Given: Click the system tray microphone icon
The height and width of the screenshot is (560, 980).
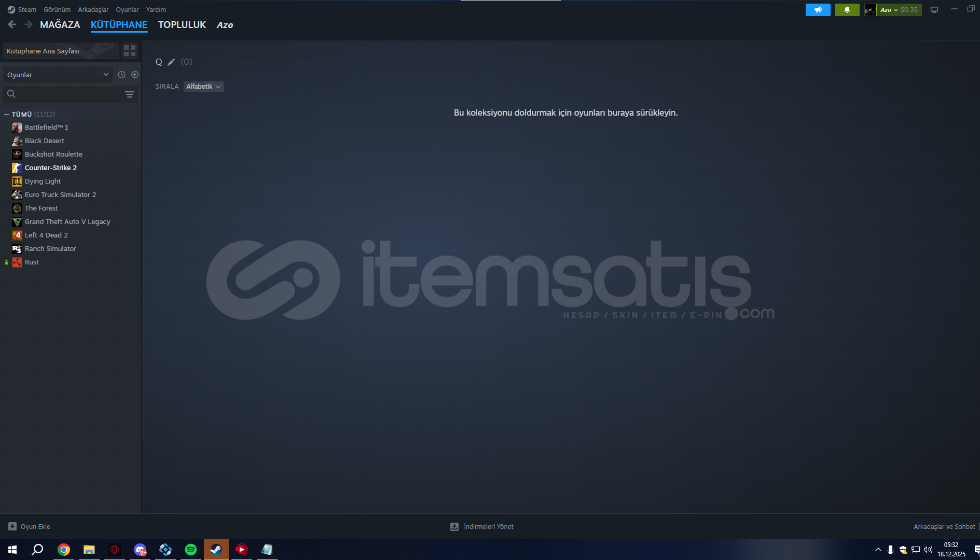Looking at the screenshot, I should [890, 550].
